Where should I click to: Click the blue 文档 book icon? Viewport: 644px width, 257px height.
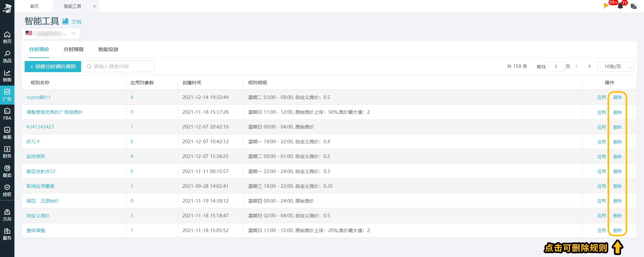click(65, 21)
